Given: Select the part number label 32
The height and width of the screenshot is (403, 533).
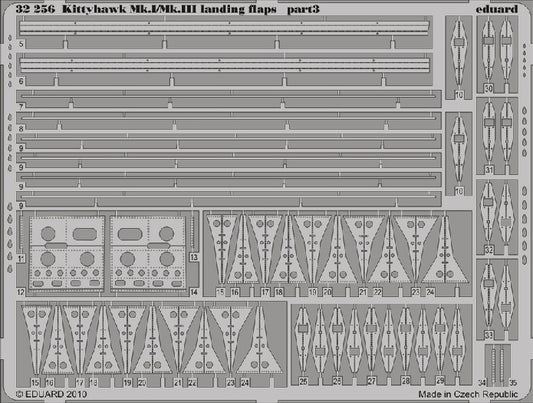Looking at the screenshot, I should click(x=488, y=250).
